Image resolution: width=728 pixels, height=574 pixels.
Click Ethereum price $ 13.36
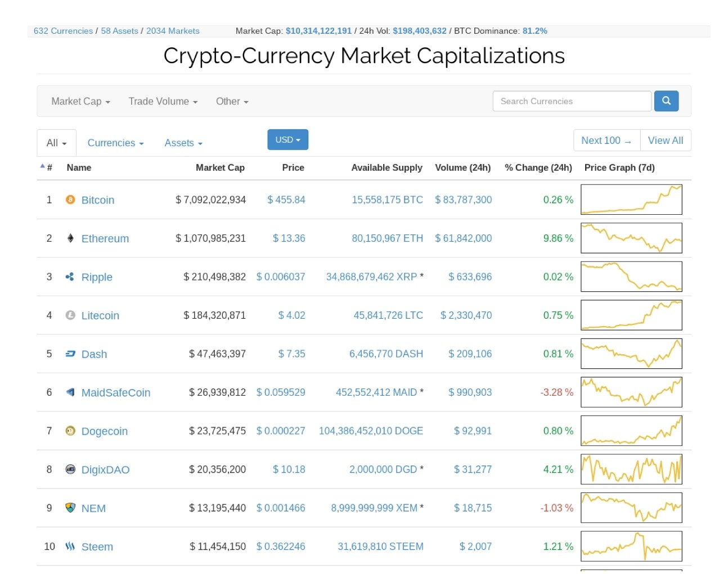[x=289, y=238]
